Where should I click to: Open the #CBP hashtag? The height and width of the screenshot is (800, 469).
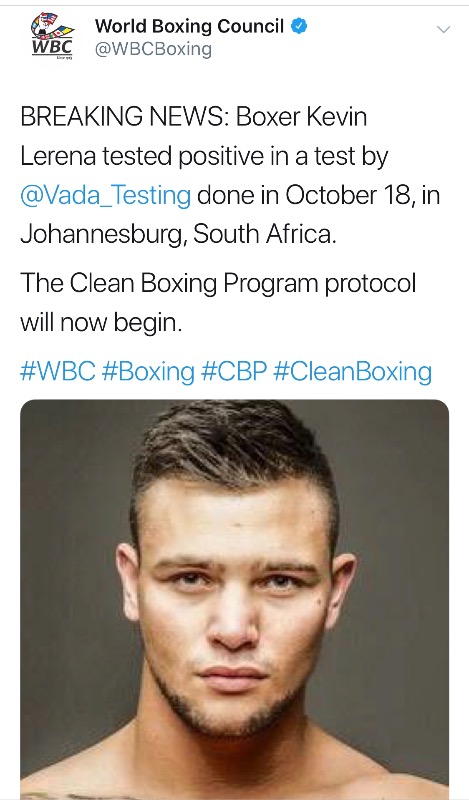click(234, 371)
